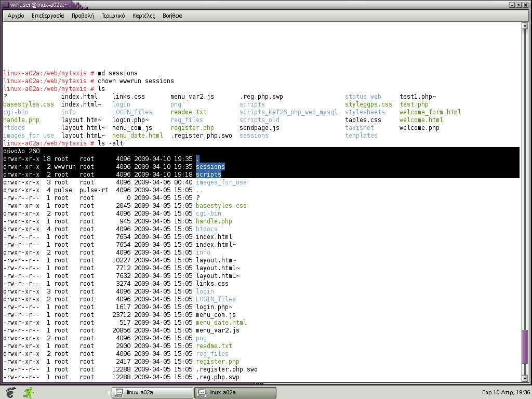Open the Καρτέλες menu

pos(143,16)
